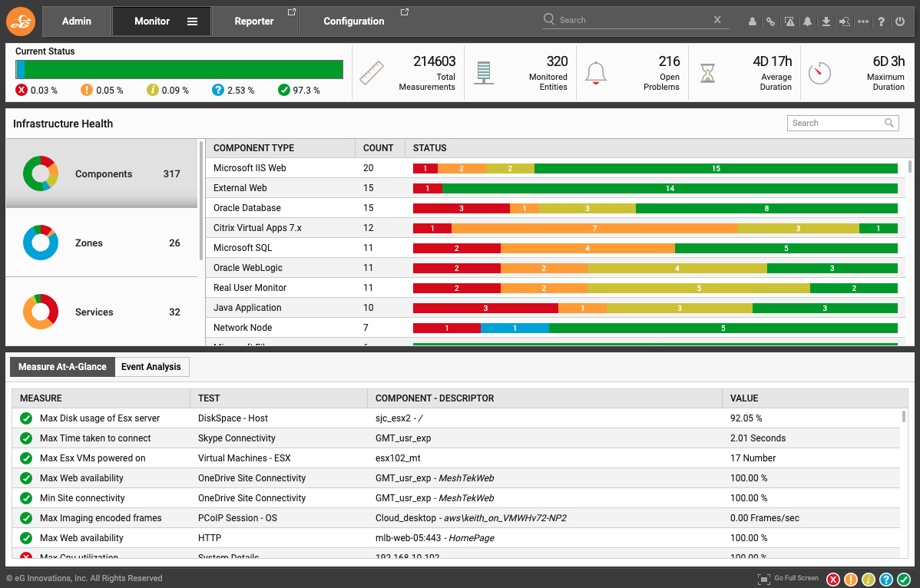Open the Microsoft SQL component type
Screen dimensions: 920x588
point(243,247)
